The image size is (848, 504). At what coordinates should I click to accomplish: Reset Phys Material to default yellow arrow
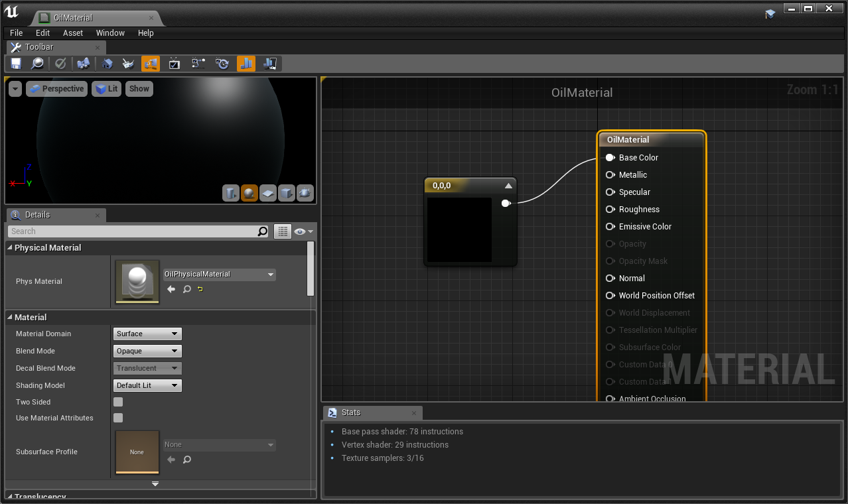pos(200,289)
